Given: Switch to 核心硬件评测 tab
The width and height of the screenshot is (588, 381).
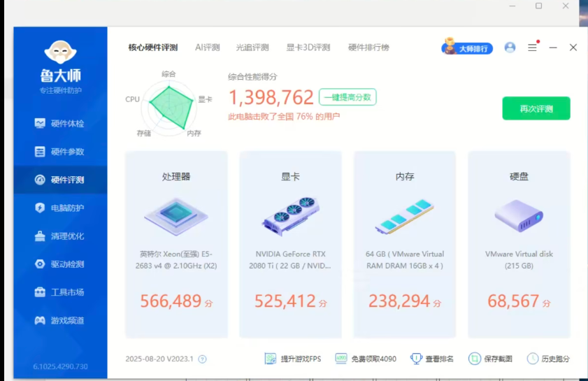Looking at the screenshot, I should pos(153,48).
